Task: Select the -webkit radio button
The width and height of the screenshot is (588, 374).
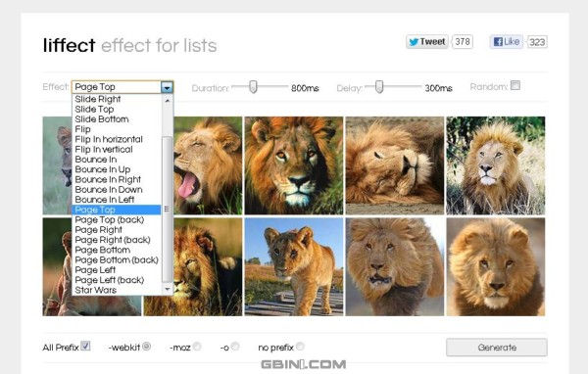Action: 147,347
